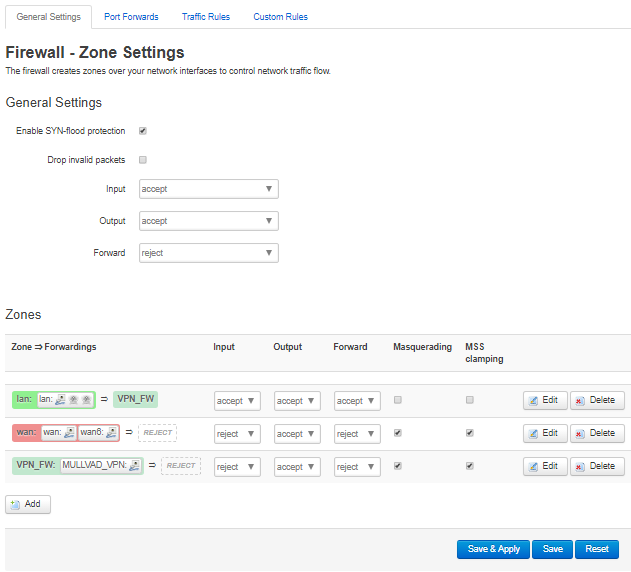Edit the lan zone

tap(545, 401)
